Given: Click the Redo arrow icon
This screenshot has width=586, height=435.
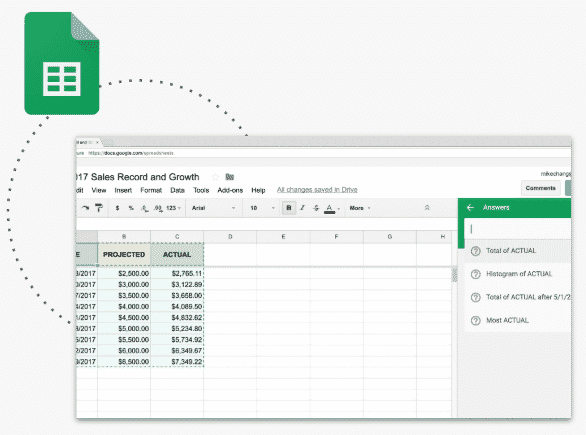Looking at the screenshot, I should [86, 208].
